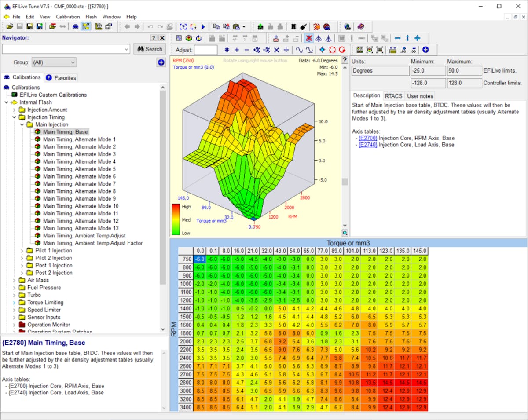The image size is (528, 420).
Task: Expand the Injection Amount folder
Action: (x=14, y=110)
